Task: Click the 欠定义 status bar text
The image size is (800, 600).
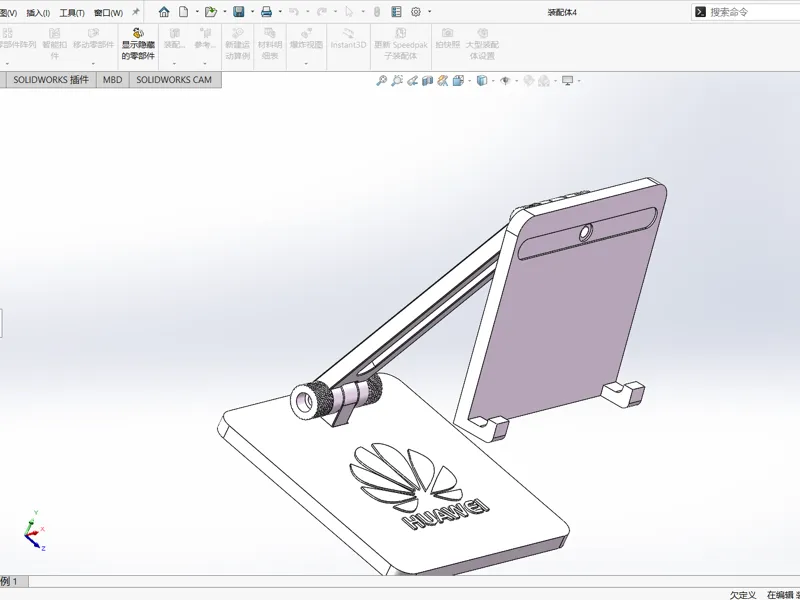Action: (743, 595)
